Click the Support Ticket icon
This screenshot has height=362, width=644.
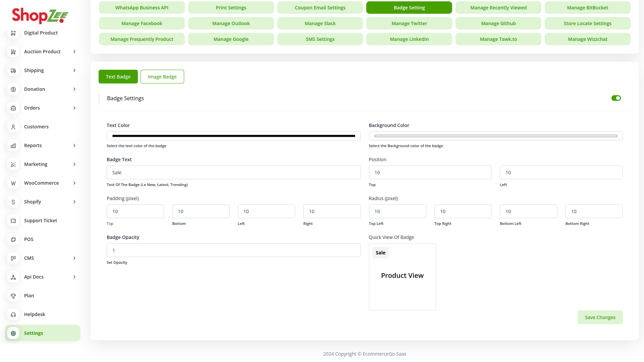[x=13, y=221]
